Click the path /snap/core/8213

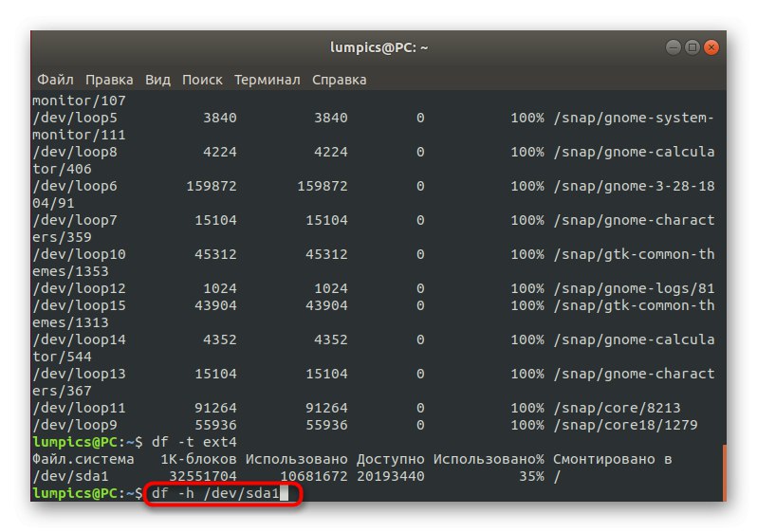pyautogui.click(x=617, y=408)
